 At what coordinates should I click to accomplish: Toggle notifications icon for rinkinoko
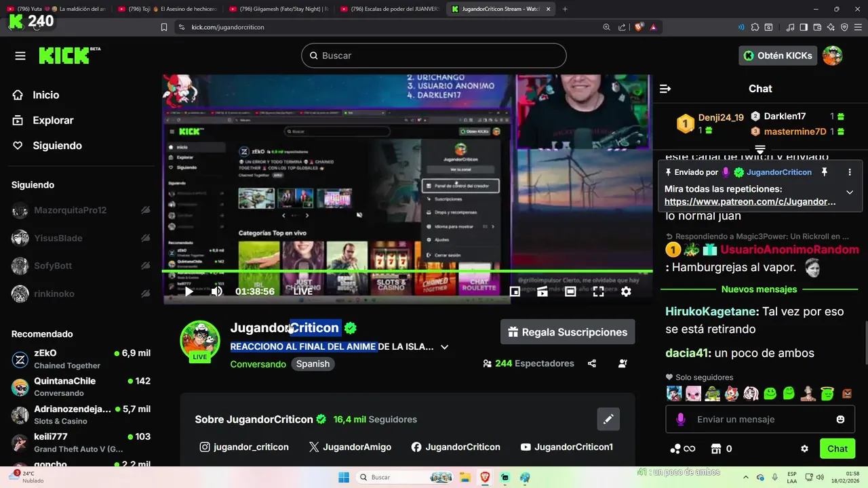click(145, 293)
